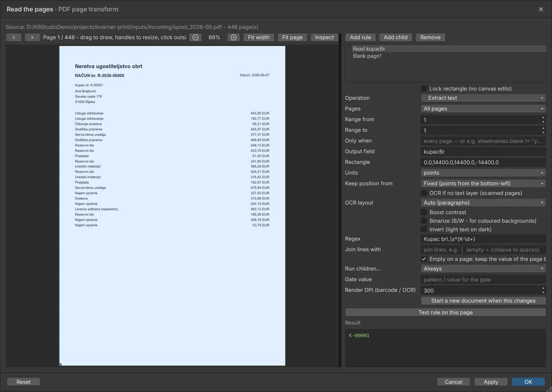Enable Boost contrast checkbox
552x392 pixels.
coord(424,212)
